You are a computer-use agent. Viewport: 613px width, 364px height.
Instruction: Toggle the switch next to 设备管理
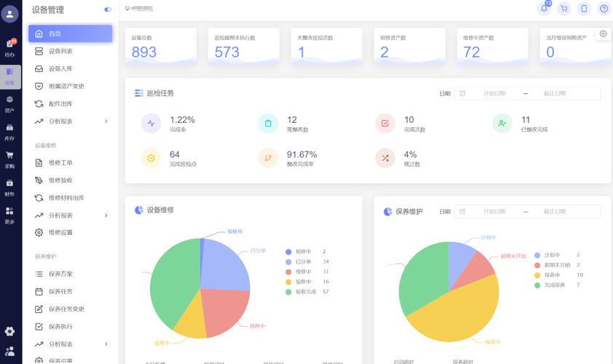pyautogui.click(x=108, y=9)
